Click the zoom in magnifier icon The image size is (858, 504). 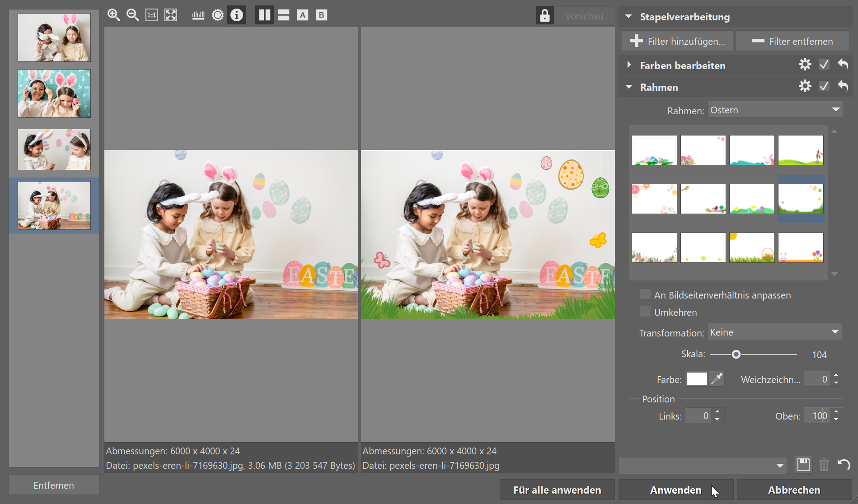[113, 15]
